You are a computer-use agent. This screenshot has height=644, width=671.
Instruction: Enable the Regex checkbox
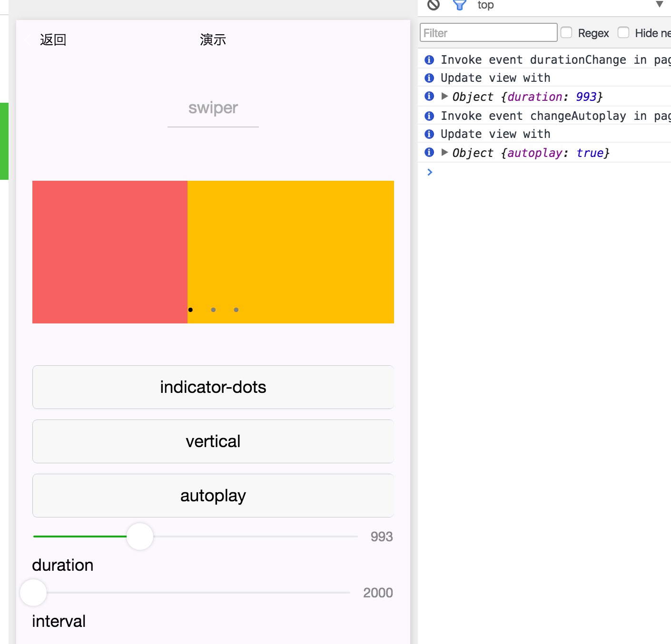point(566,32)
